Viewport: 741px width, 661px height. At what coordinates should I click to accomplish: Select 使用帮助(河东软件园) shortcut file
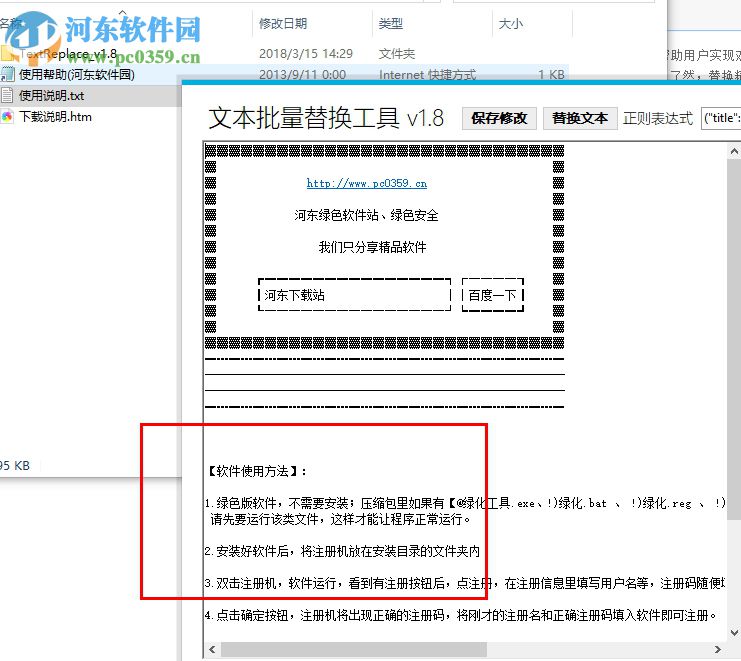(77, 75)
